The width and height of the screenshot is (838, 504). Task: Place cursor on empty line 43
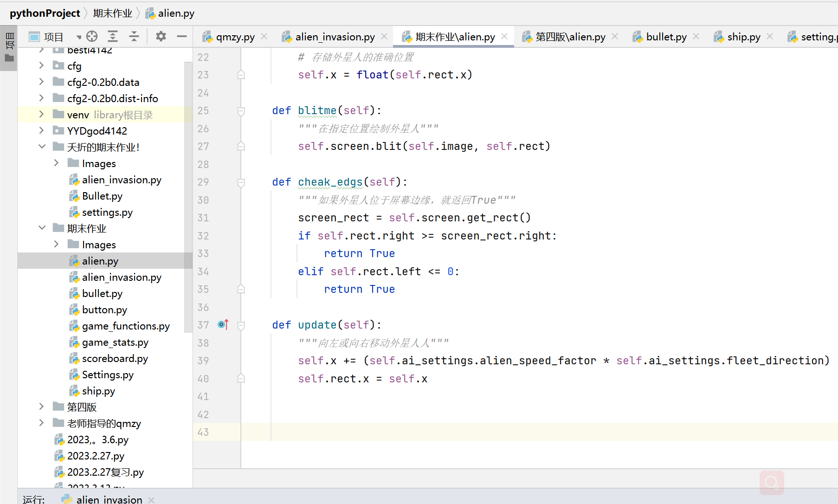click(538, 432)
